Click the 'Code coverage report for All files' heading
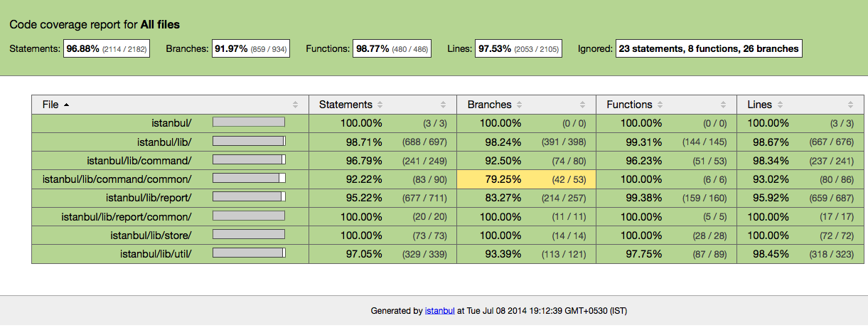This screenshot has width=868, height=328. pos(95,24)
